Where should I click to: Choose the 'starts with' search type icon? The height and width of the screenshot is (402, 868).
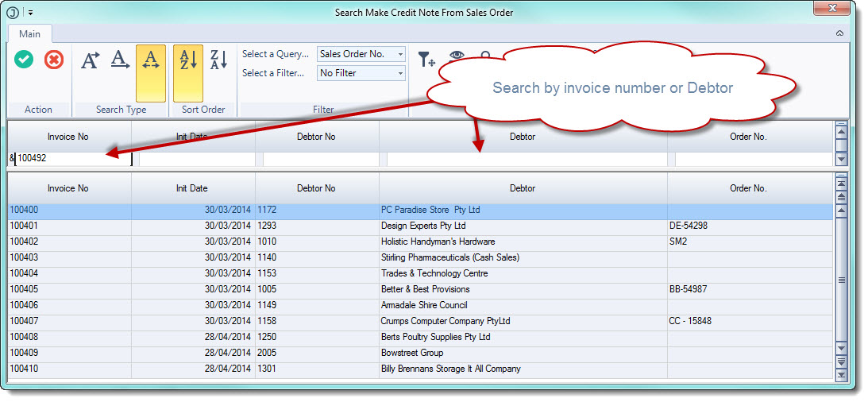click(x=91, y=60)
